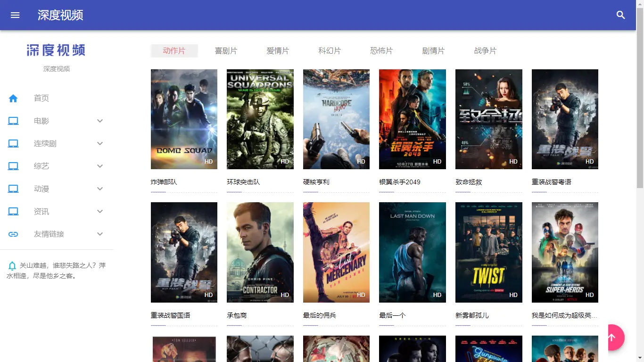
Task: Click the pink back-to-top arrow button
Action: [x=611, y=337]
